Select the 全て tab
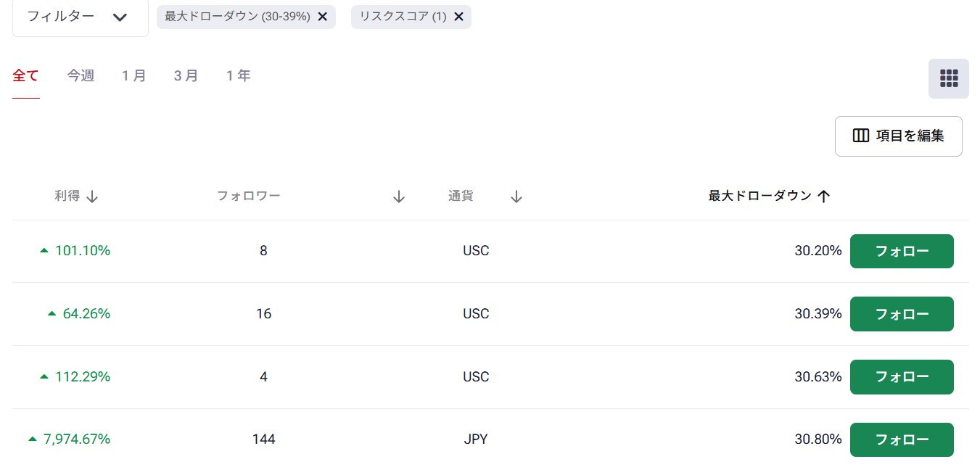 click(25, 75)
